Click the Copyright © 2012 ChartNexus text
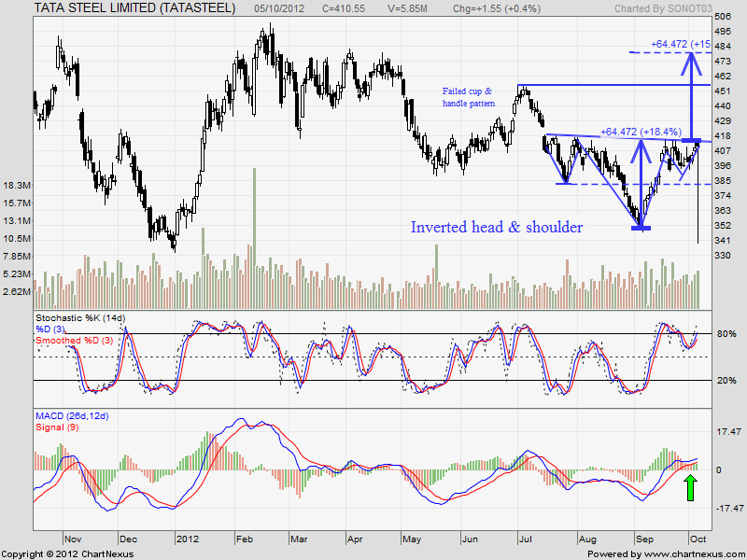 coord(67,554)
